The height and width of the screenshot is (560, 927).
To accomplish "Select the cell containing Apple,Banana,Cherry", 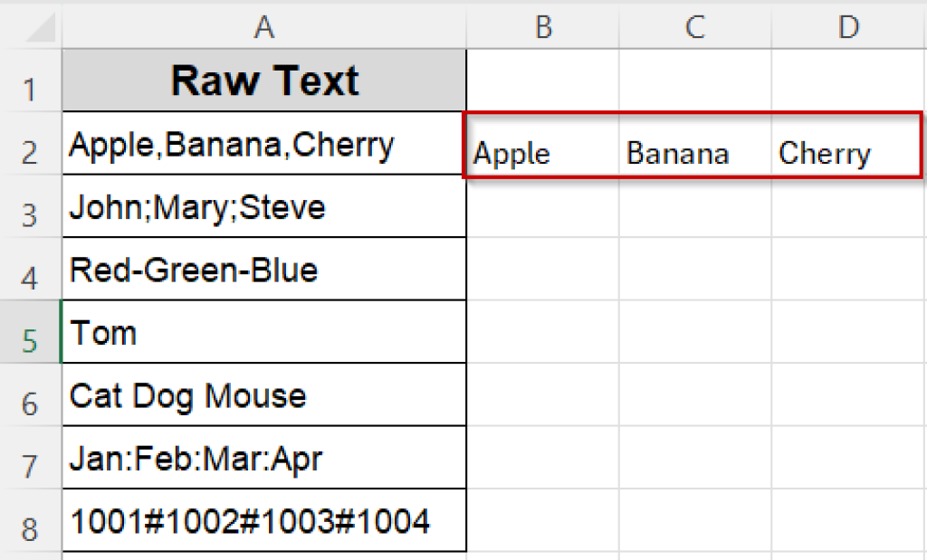I will [x=263, y=143].
